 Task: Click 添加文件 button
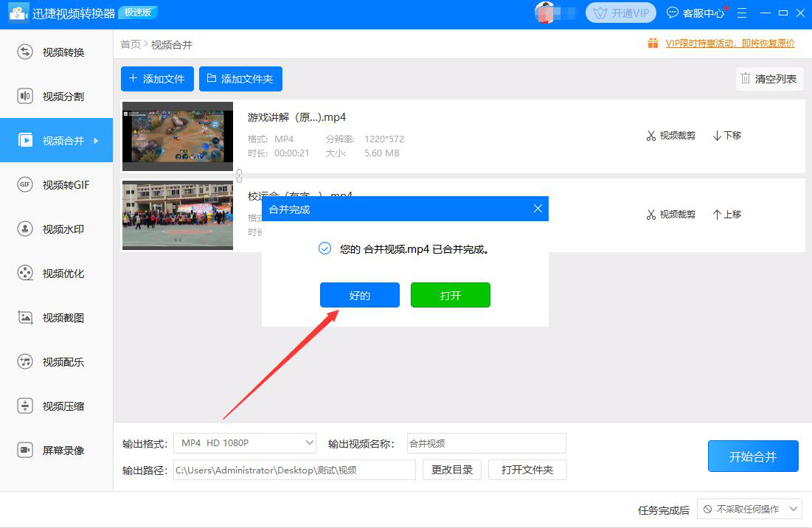point(157,79)
